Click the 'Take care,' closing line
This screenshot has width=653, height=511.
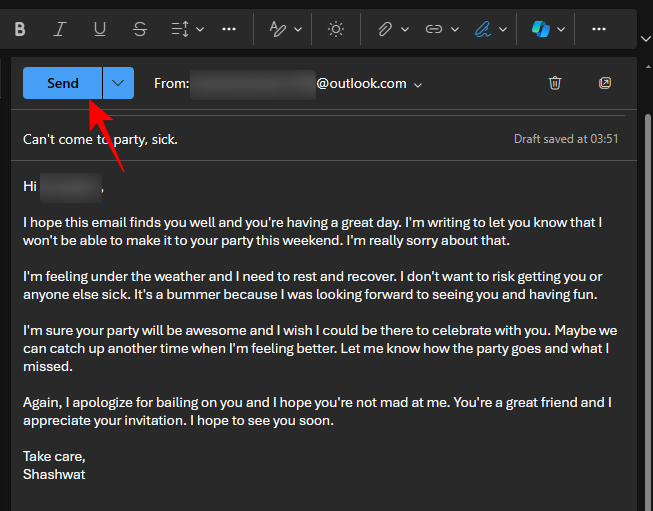[54, 456]
